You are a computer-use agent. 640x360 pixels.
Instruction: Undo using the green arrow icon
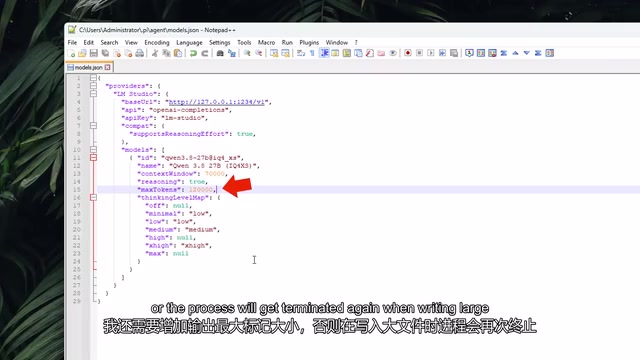point(193,53)
